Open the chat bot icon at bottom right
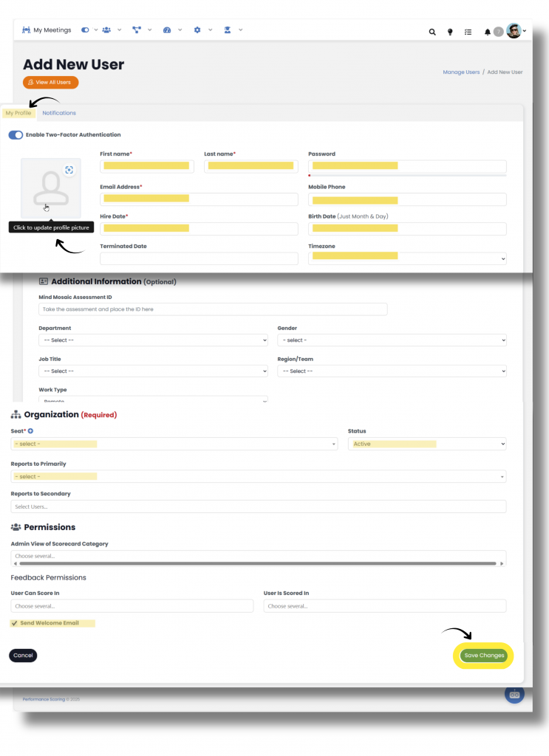The image size is (549, 756). tap(514, 694)
